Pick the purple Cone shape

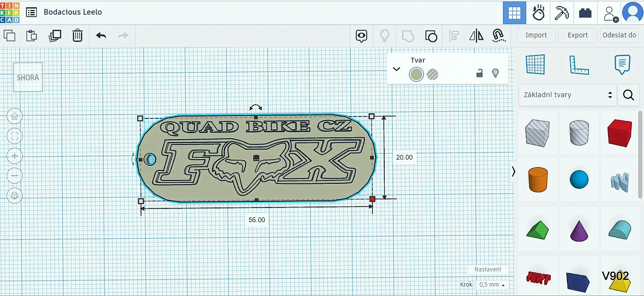579,230
